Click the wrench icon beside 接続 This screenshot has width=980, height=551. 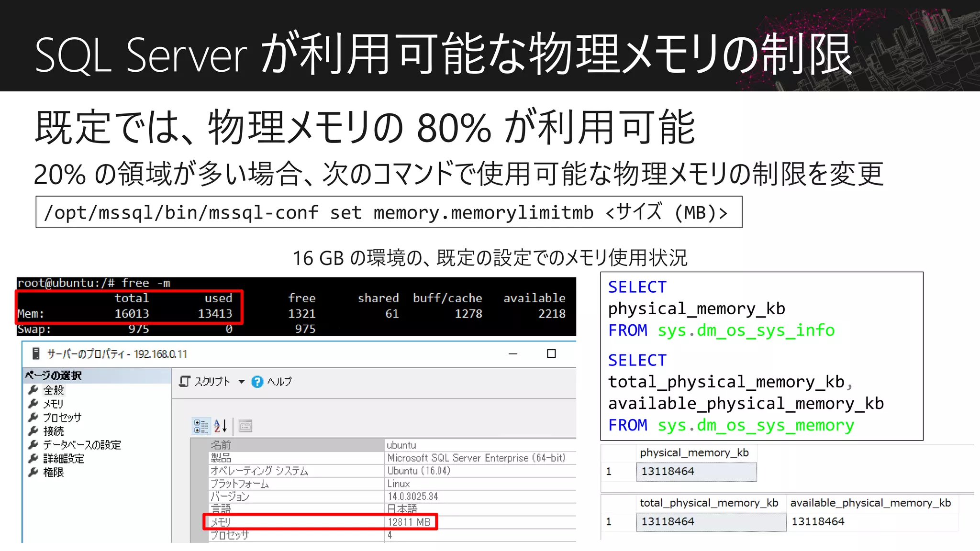[x=33, y=431]
